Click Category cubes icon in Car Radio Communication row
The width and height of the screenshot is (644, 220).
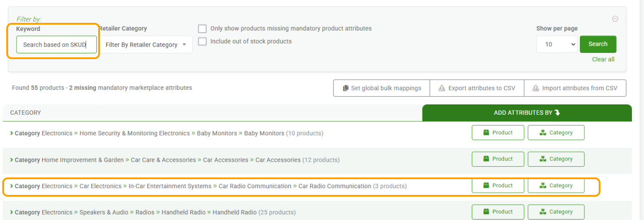tap(543, 185)
